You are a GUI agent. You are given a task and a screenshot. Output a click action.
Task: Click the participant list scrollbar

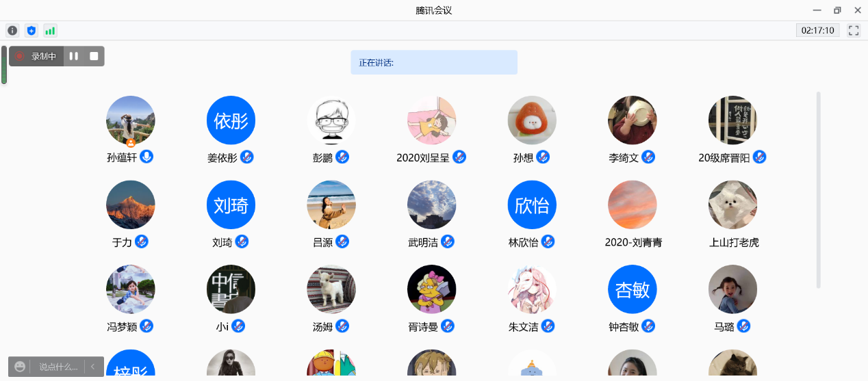pos(819,190)
